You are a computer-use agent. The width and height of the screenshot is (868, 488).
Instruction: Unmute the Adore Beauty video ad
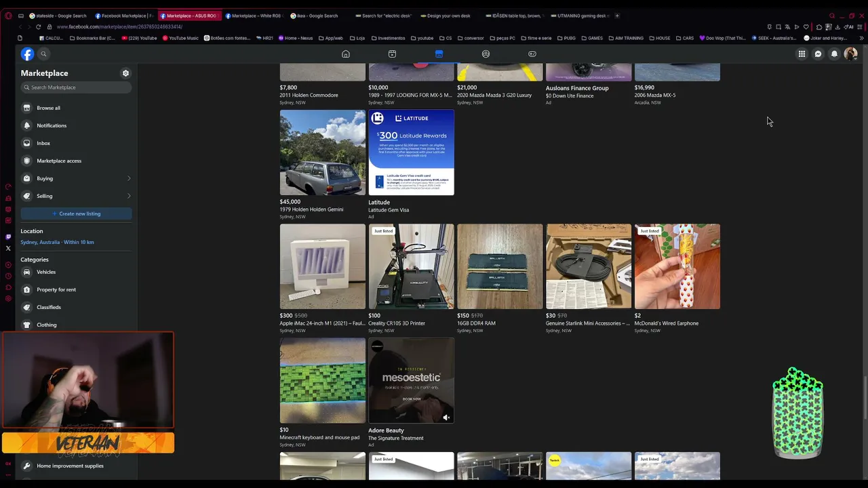(446, 418)
